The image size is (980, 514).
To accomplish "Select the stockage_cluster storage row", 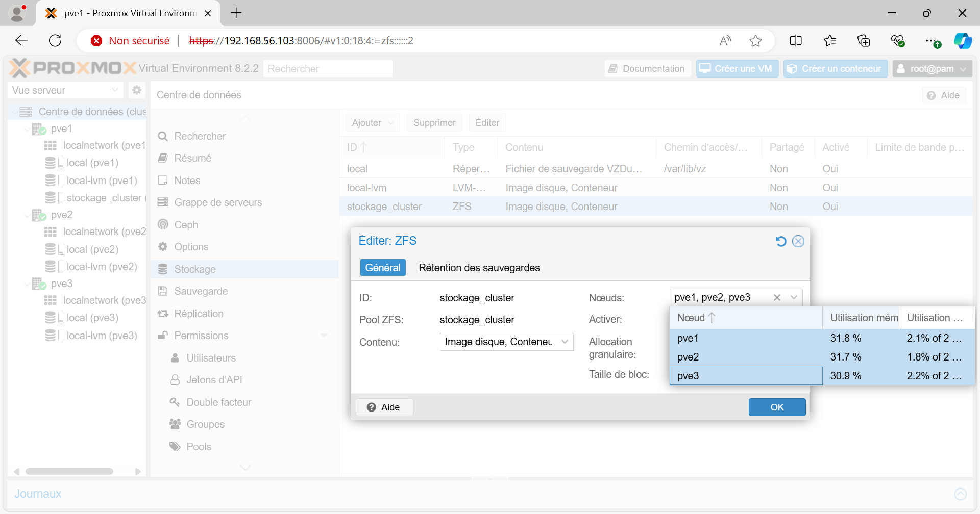I will click(x=655, y=207).
